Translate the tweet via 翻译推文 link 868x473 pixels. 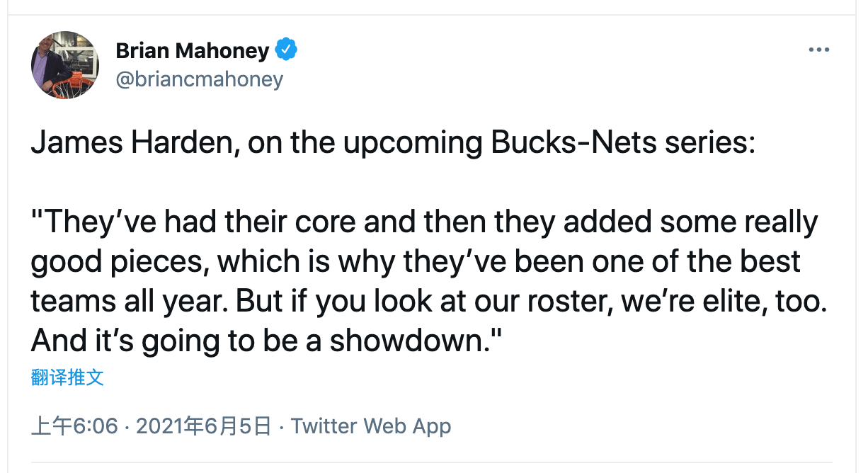point(67,377)
